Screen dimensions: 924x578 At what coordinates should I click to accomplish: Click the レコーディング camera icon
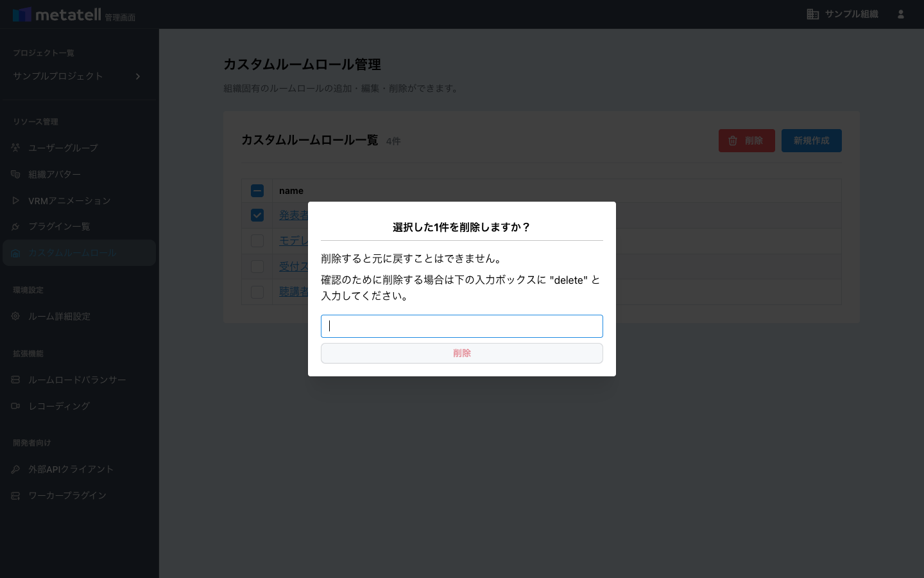(x=15, y=406)
